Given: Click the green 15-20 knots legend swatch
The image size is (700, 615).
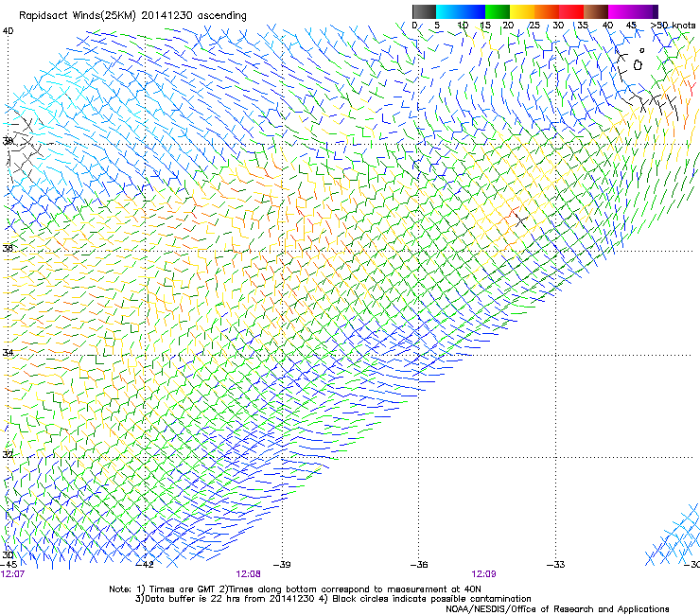Looking at the screenshot, I should point(498,11).
